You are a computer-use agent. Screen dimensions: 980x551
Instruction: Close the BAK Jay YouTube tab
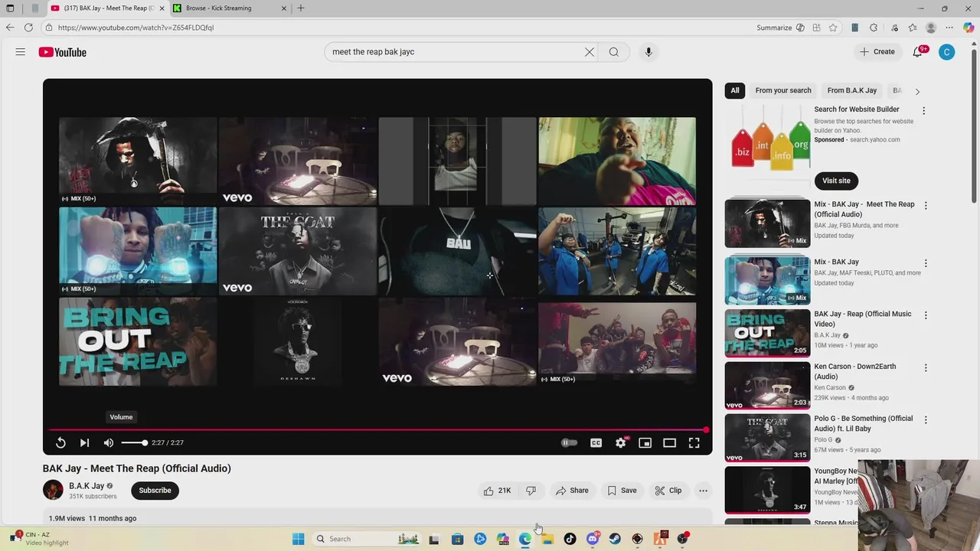162,8
